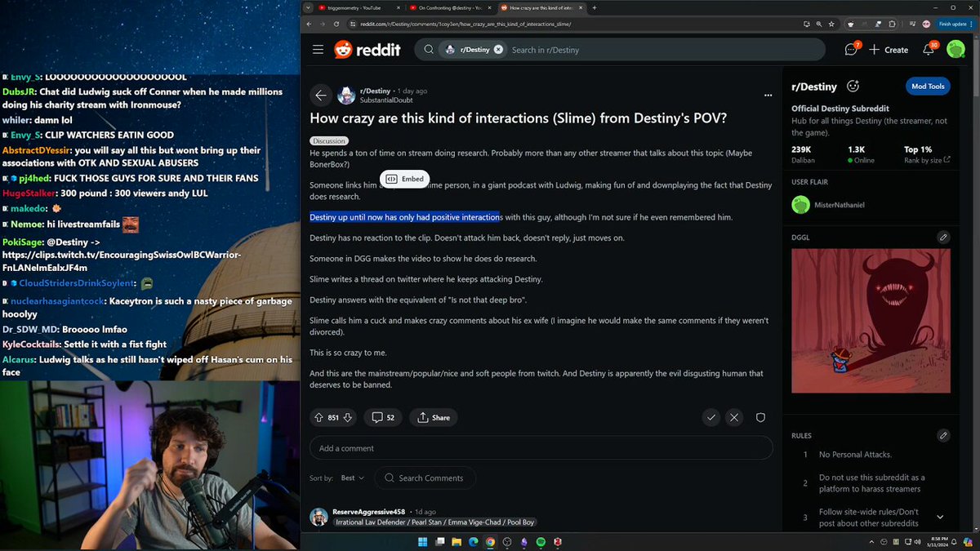Edit the Rules widget with the pencil
This screenshot has width=980, height=551.
[x=943, y=435]
